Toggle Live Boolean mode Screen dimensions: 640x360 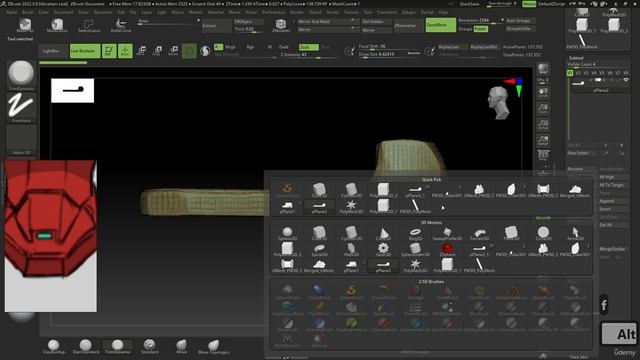tap(85, 51)
